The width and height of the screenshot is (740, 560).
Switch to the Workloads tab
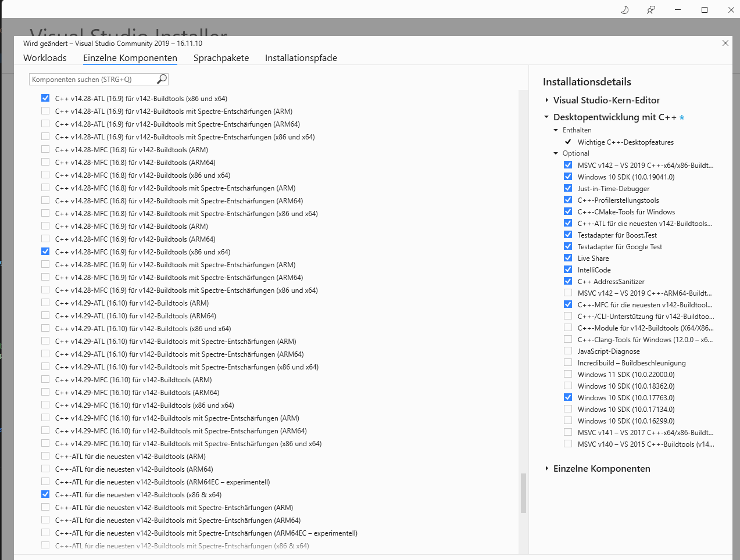pos(45,58)
